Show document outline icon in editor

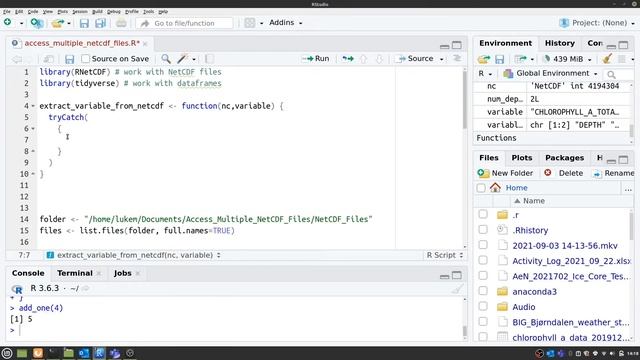click(x=457, y=59)
